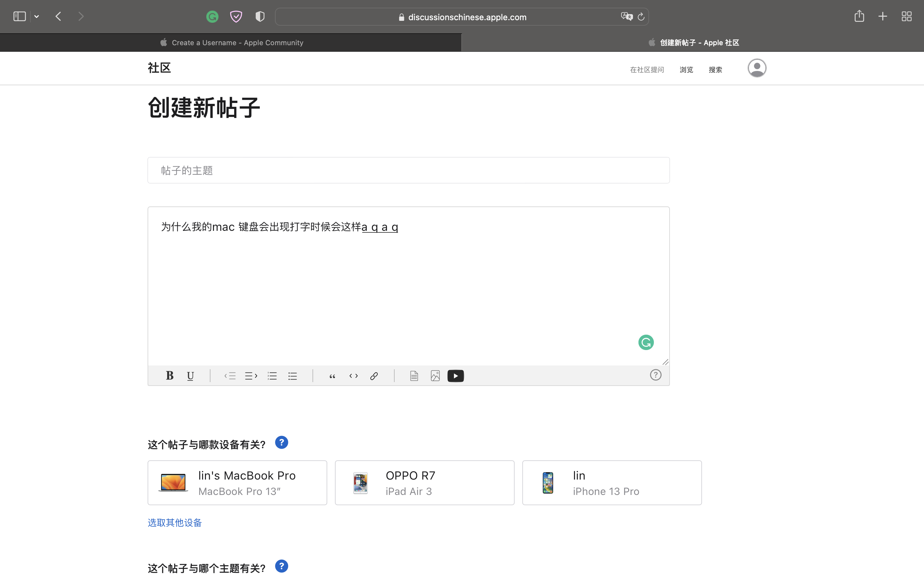Viewport: 924px width, 577px height.
Task: Insert a bulleted list
Action: pyautogui.click(x=293, y=376)
